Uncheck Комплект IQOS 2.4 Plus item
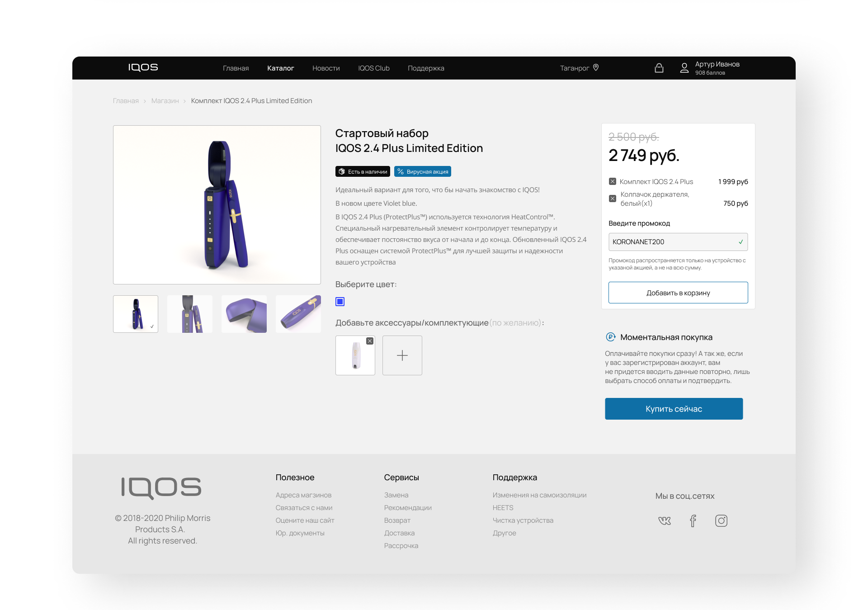Screen dimensions: 868x610 613,181
